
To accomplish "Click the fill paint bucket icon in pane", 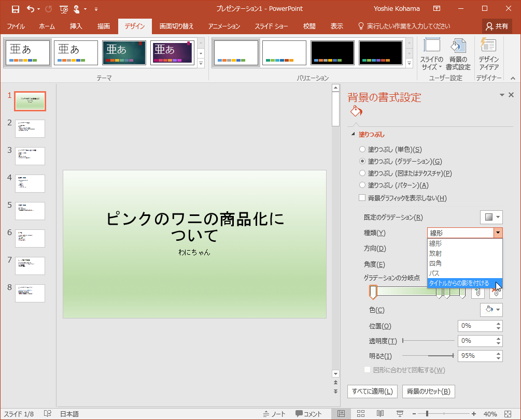I will [356, 111].
